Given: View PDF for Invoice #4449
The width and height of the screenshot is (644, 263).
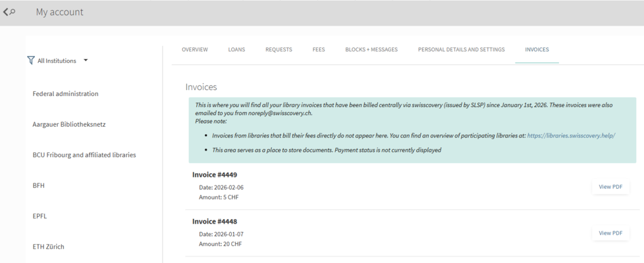Looking at the screenshot, I should (610, 187).
